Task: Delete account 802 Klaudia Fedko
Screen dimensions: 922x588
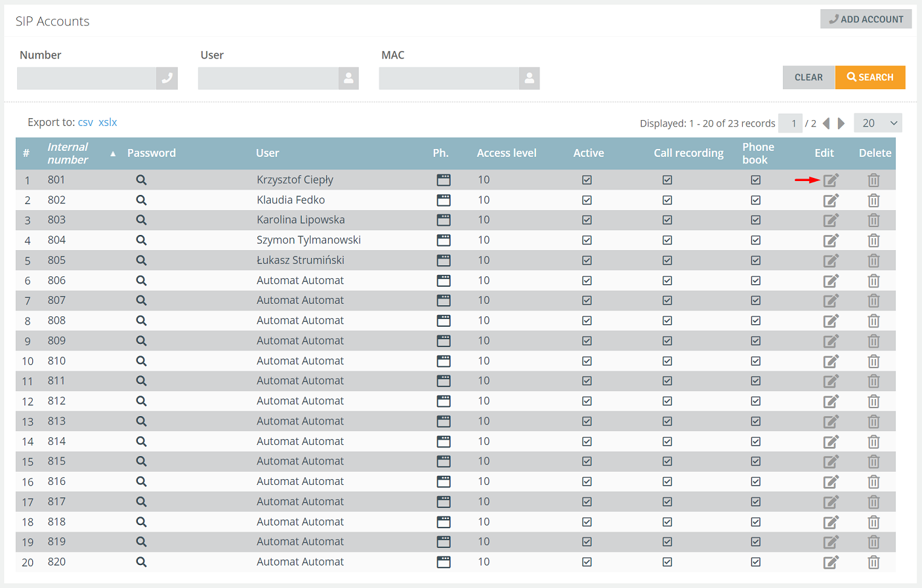Action: (873, 200)
